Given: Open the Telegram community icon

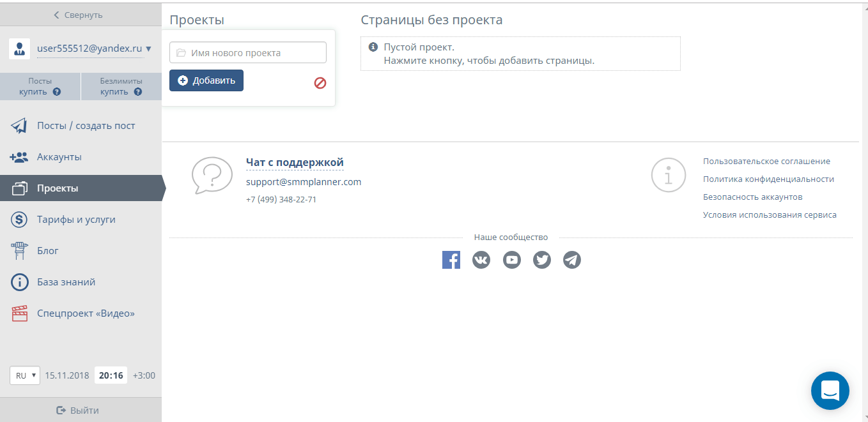Looking at the screenshot, I should 572,260.
